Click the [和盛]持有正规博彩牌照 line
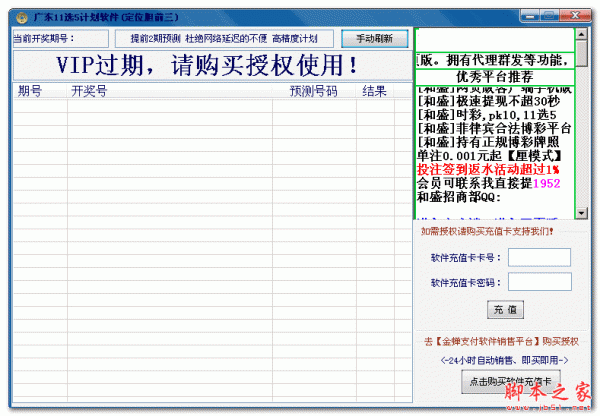Image resolution: width=600 pixels, height=416 pixels. point(488,142)
